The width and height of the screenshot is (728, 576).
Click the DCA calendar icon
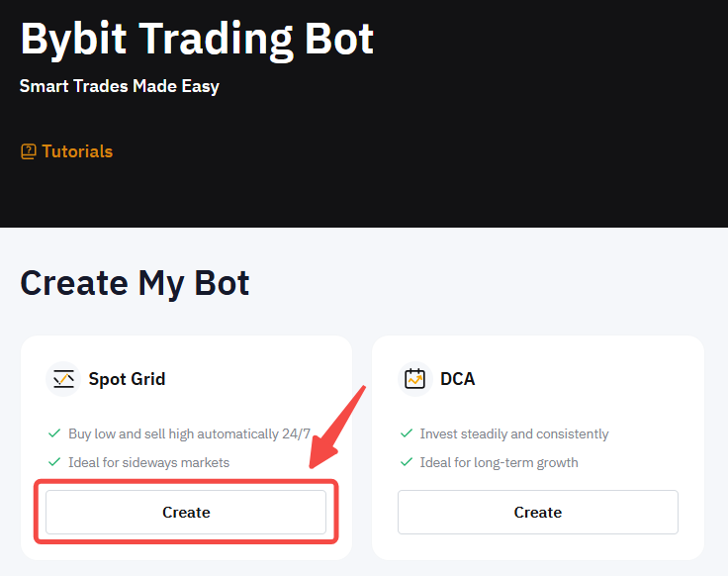(415, 379)
